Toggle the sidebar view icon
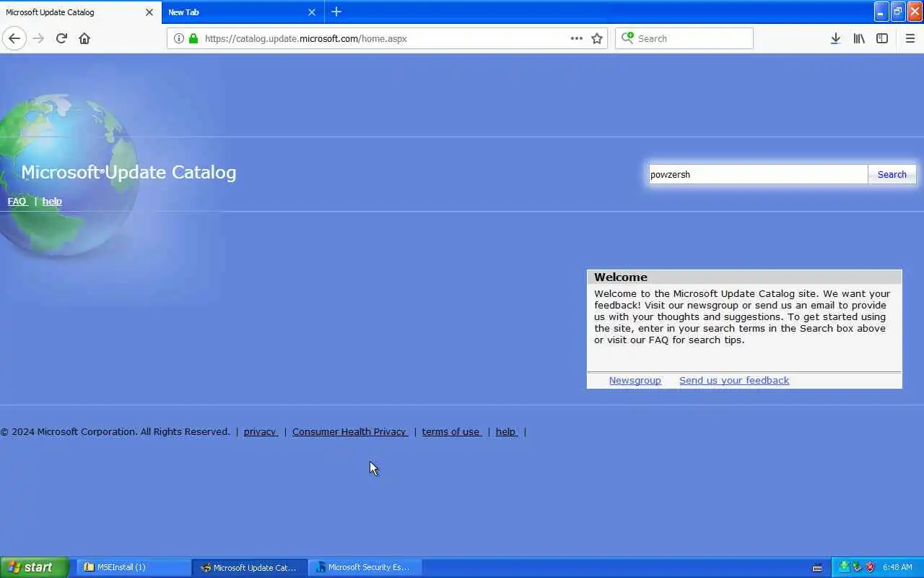 point(882,38)
